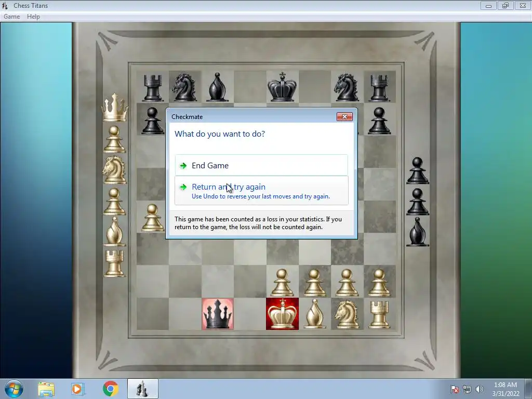
Task: Open the volume control tray icon
Action: tap(479, 389)
